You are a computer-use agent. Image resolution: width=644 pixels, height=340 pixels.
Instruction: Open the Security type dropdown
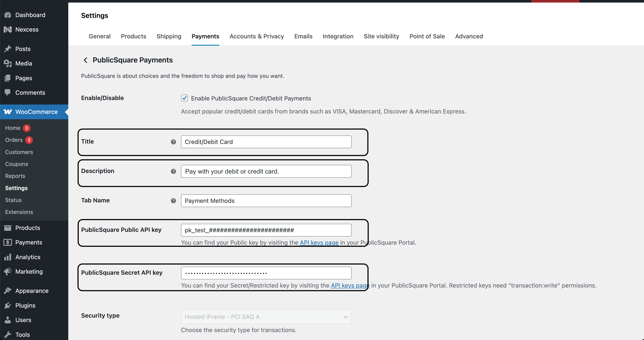pos(266,317)
